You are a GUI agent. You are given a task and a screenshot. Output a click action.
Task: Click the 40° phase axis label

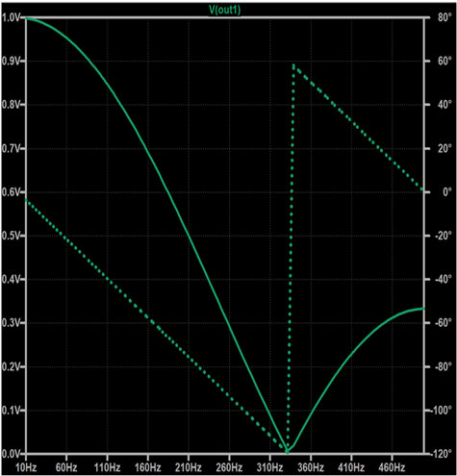pos(444,105)
